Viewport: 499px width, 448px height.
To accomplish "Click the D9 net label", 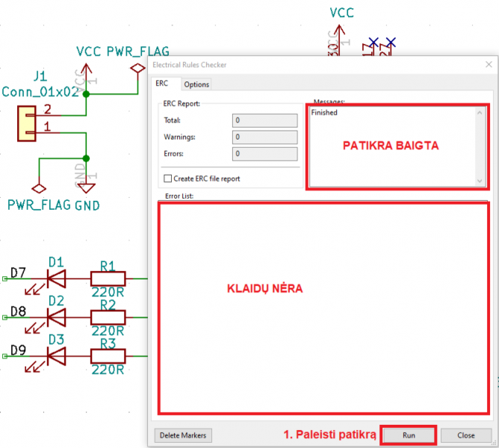I will [18, 350].
